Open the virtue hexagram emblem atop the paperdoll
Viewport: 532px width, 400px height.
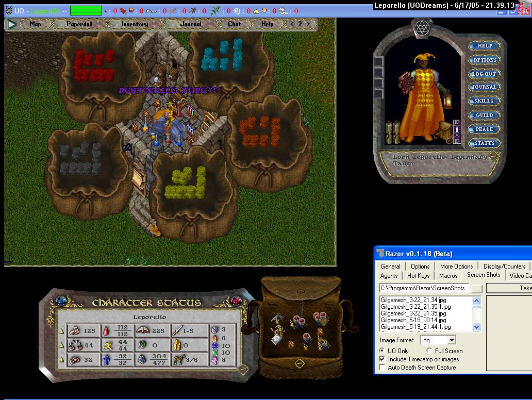pos(422,28)
